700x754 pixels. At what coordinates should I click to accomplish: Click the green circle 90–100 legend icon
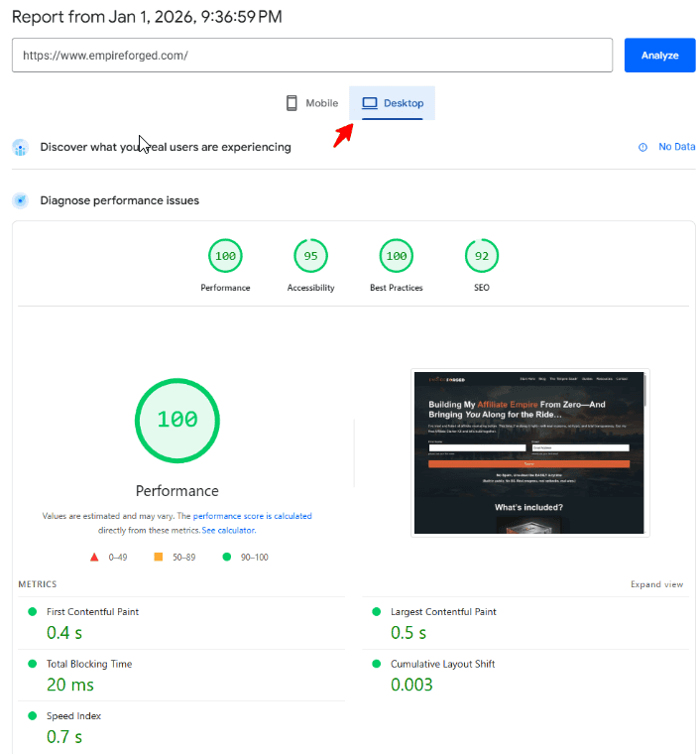[227, 557]
